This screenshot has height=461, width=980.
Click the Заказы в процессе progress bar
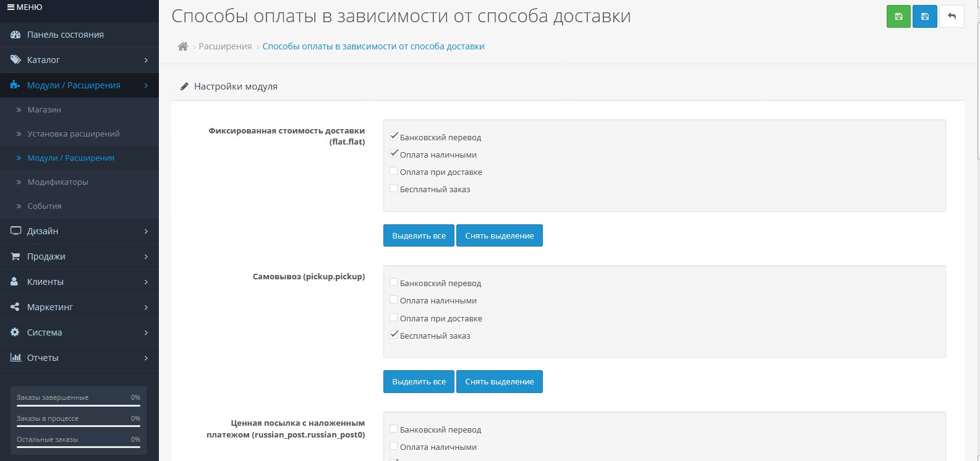tap(79, 426)
